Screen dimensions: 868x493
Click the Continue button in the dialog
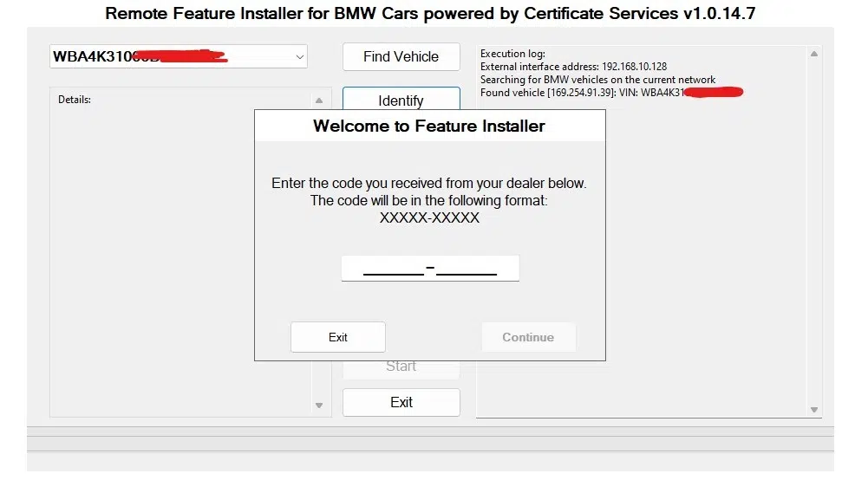pos(528,337)
